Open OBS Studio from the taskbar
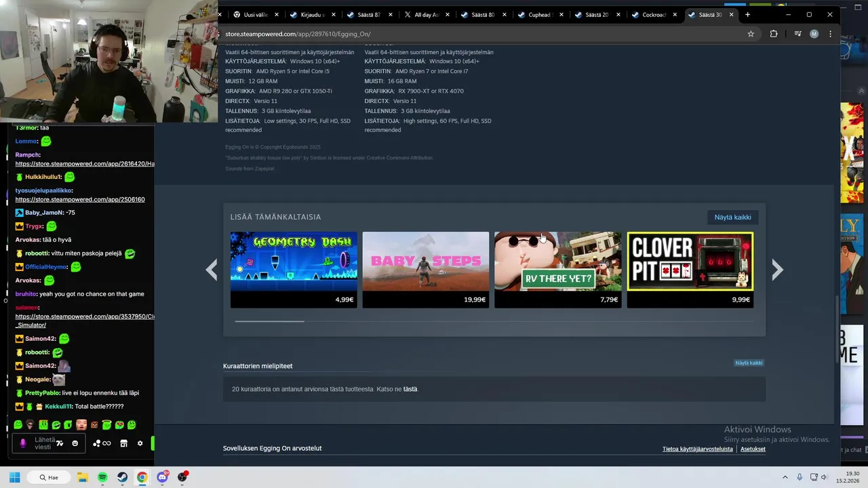Viewport: 868px width, 488px height. (182, 477)
